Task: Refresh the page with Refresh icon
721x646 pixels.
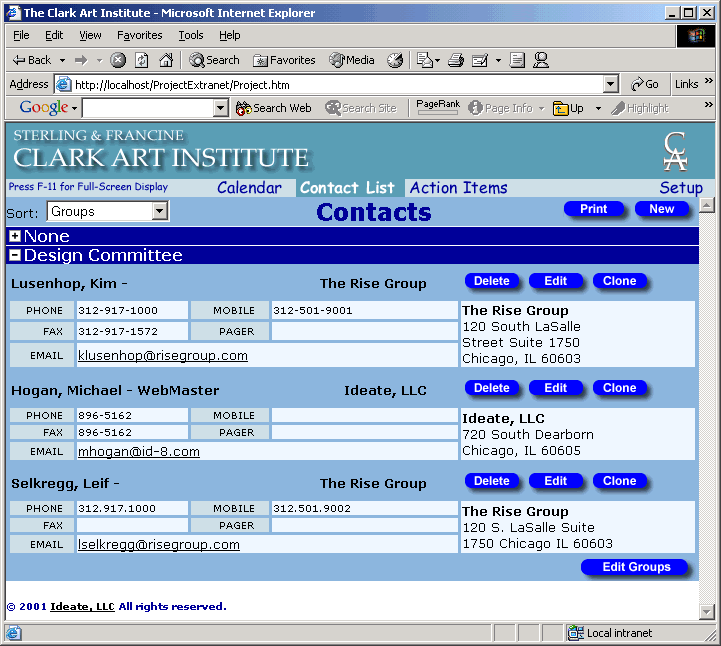Action: [142, 60]
